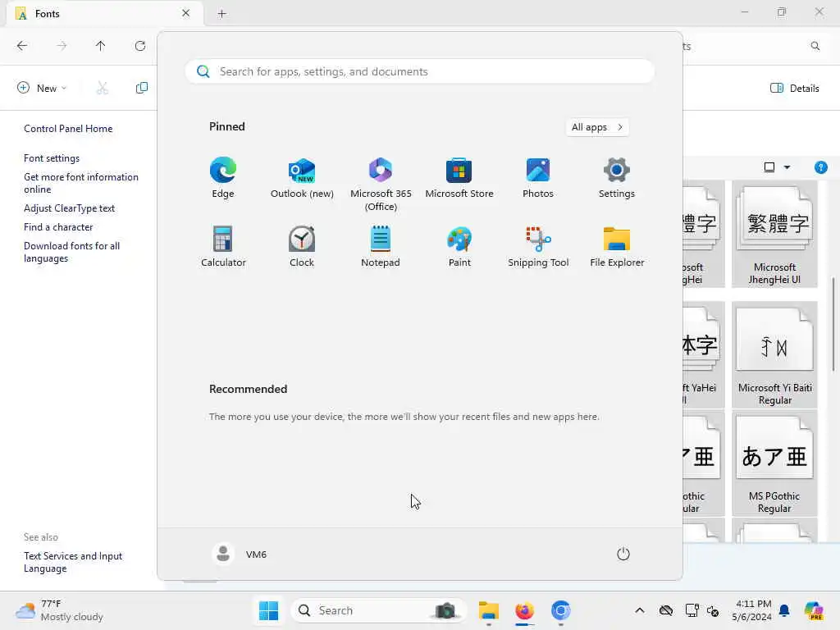Click the Fonts window vertical scrollbar
Screen dimensions: 840x630
coord(833,324)
